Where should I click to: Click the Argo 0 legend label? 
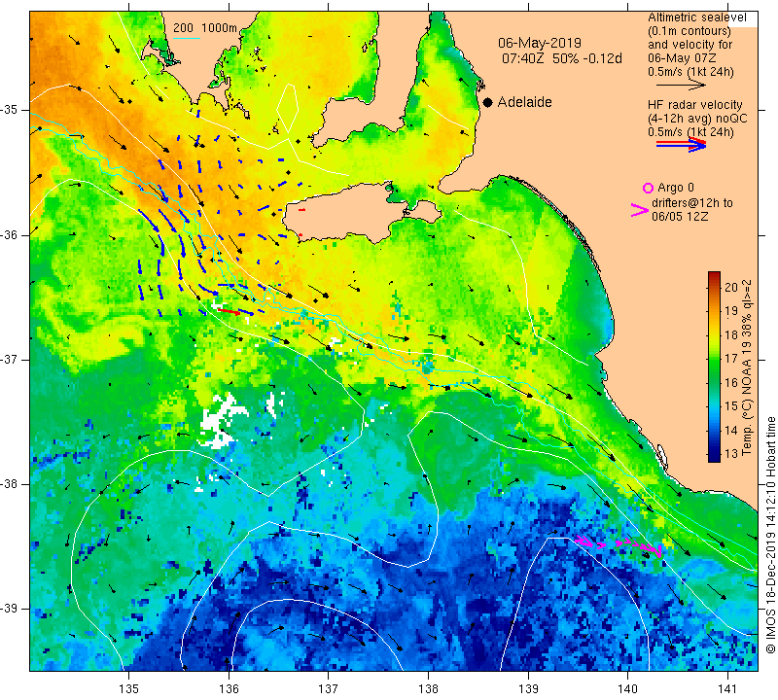(x=675, y=188)
